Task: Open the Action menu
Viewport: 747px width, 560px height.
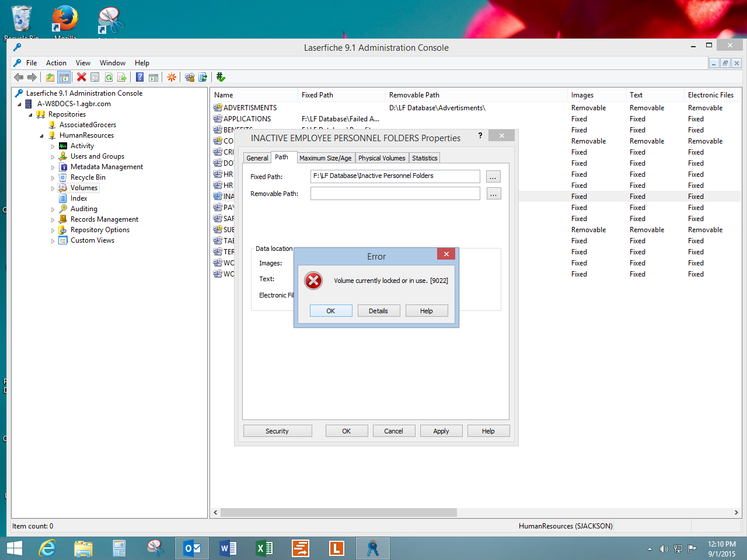Action: tap(56, 63)
